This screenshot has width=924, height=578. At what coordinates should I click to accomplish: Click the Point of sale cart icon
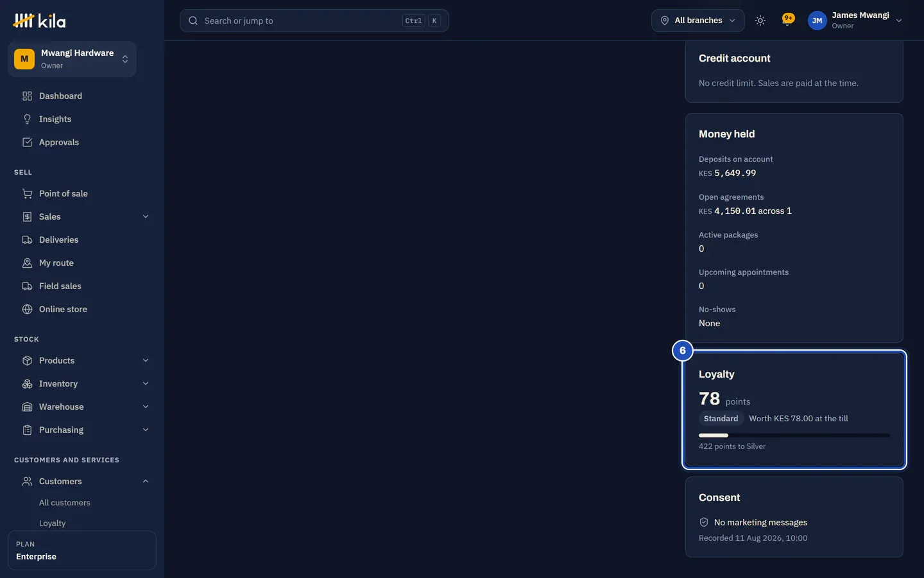pyautogui.click(x=27, y=194)
